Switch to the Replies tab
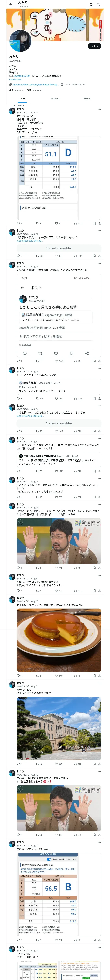Viewport: 110px width, 980px height. (55, 98)
